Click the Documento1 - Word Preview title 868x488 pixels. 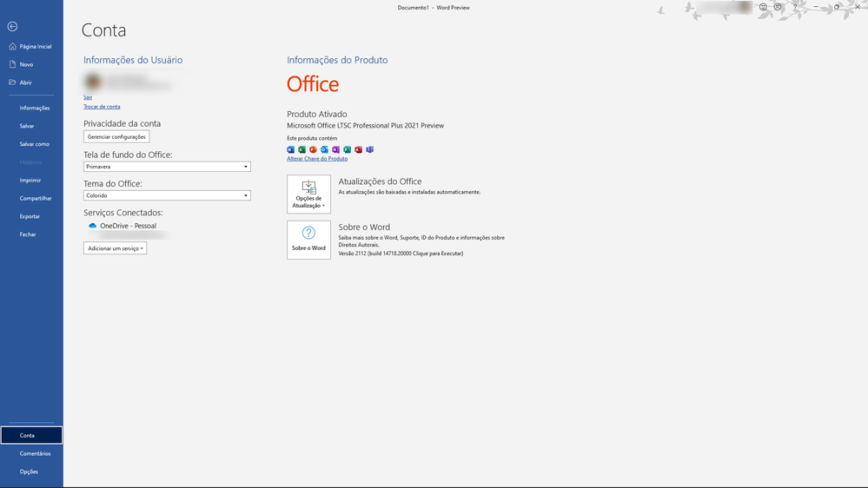[434, 8]
